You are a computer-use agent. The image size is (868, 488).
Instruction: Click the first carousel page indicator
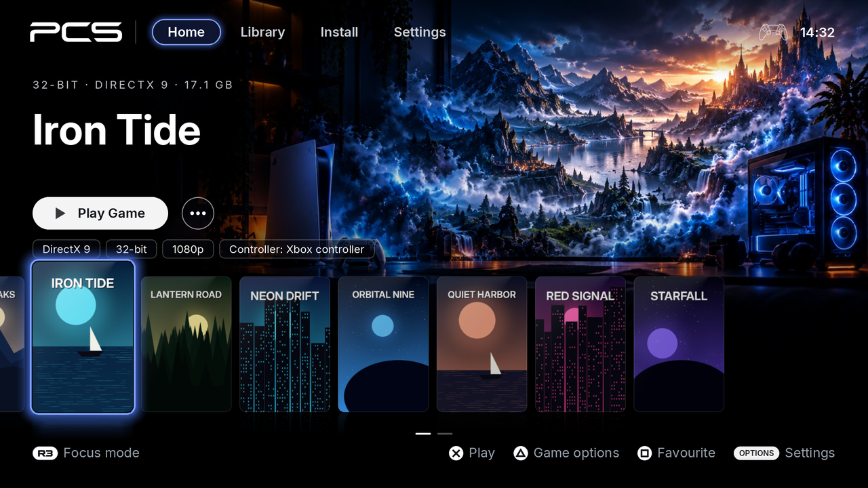click(x=423, y=434)
